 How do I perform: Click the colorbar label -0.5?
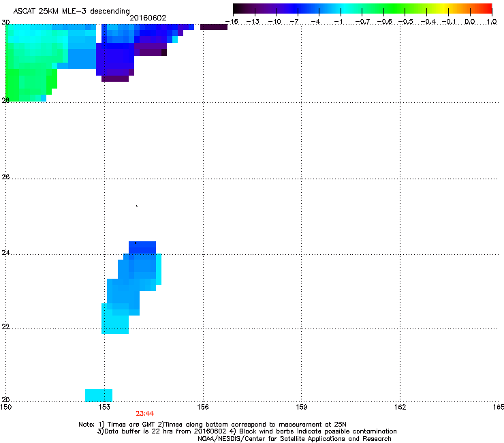[405, 22]
